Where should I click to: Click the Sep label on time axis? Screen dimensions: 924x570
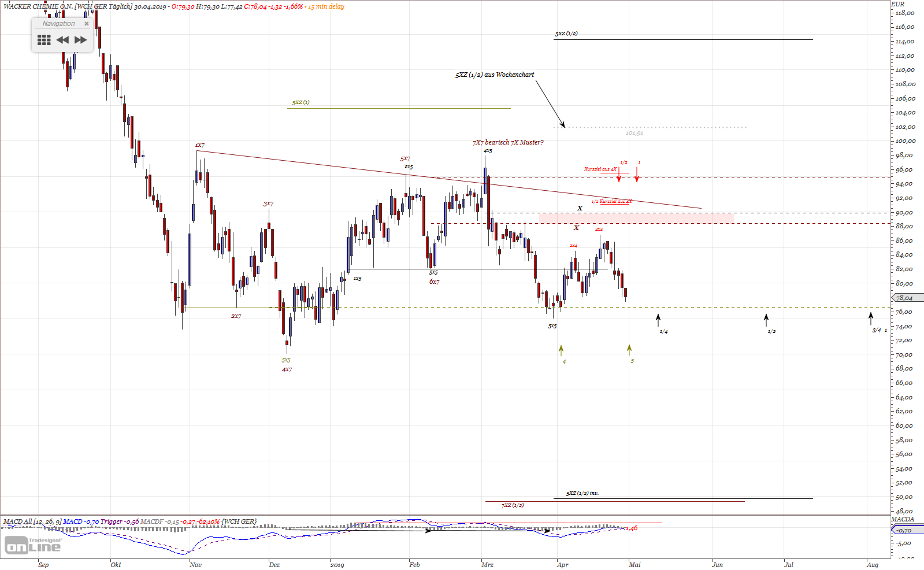pos(43,565)
